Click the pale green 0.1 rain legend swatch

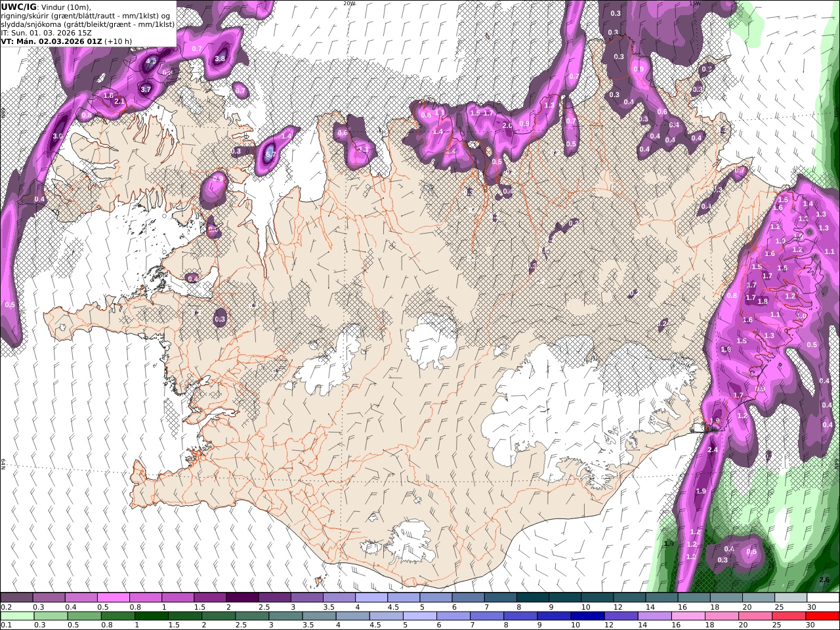point(16,616)
